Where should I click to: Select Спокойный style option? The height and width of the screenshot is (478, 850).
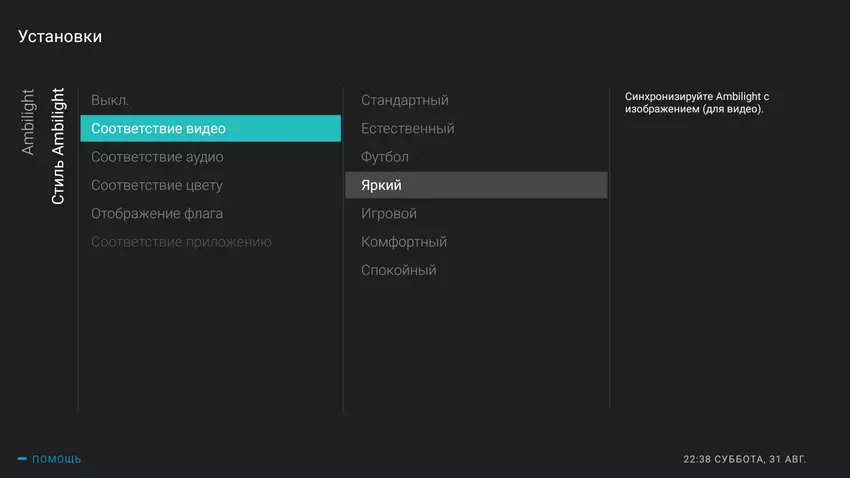tap(398, 270)
